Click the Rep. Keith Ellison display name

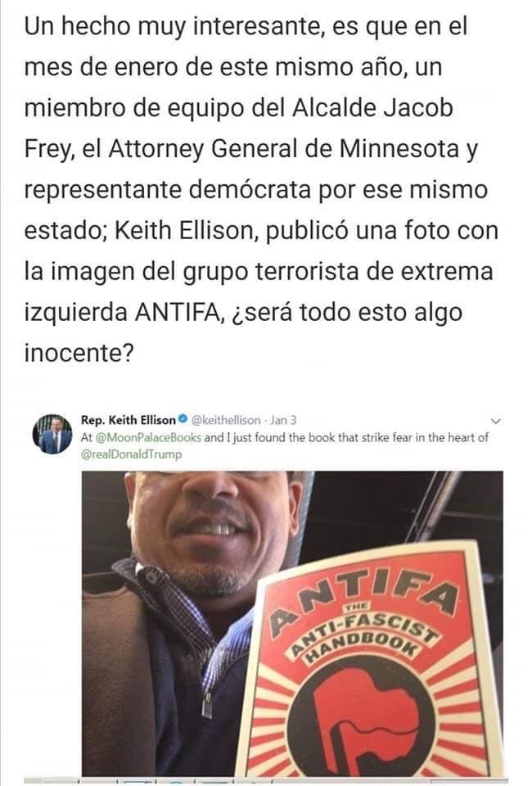pos(128,419)
